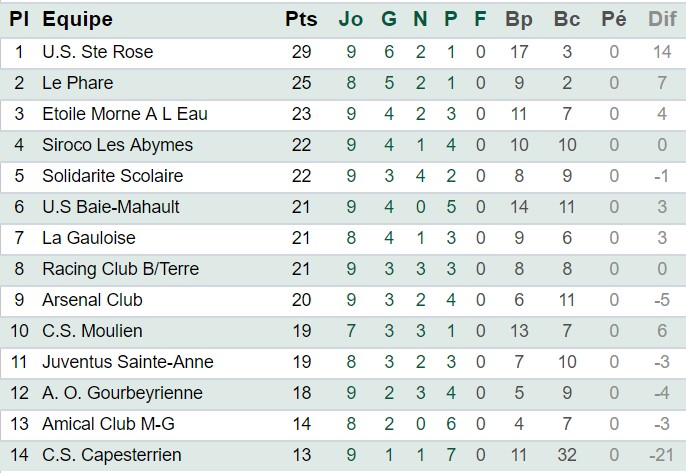Image resolution: width=686 pixels, height=473 pixels.
Task: Click Solidarite Scolaire team name
Action: [x=113, y=176]
